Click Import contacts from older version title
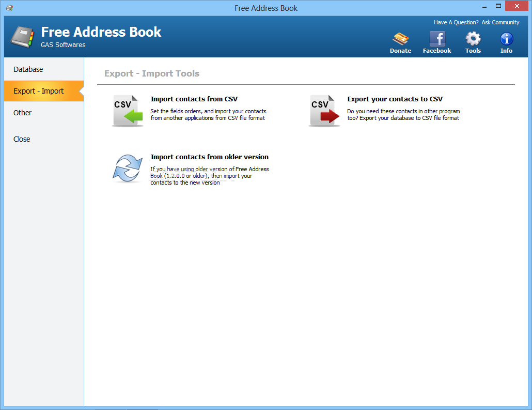Screen dimensions: 532x410 [209, 157]
